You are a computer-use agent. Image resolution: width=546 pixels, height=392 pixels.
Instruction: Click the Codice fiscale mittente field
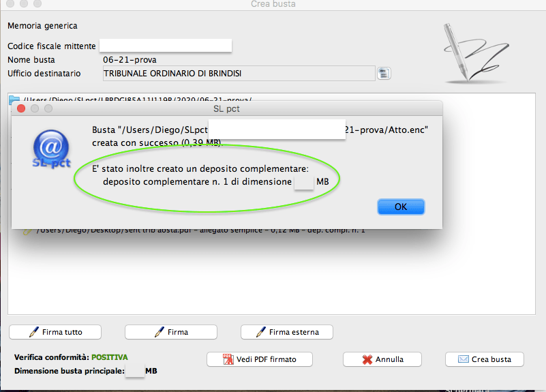(x=166, y=46)
